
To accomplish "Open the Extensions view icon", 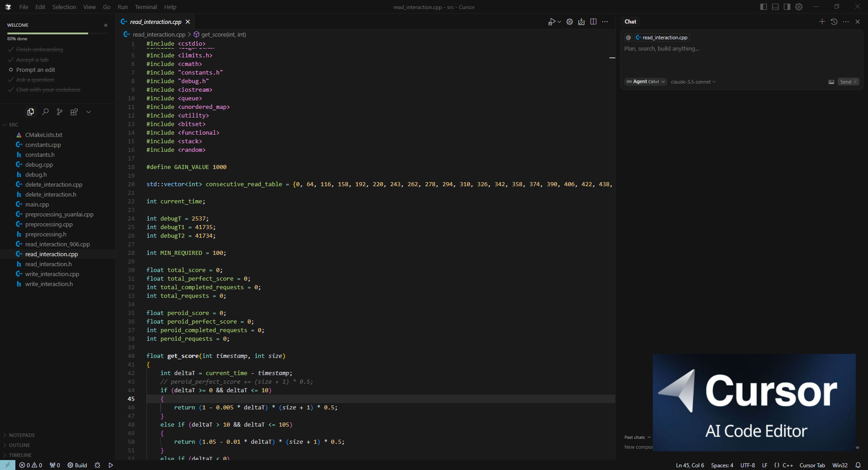I will coord(74,112).
